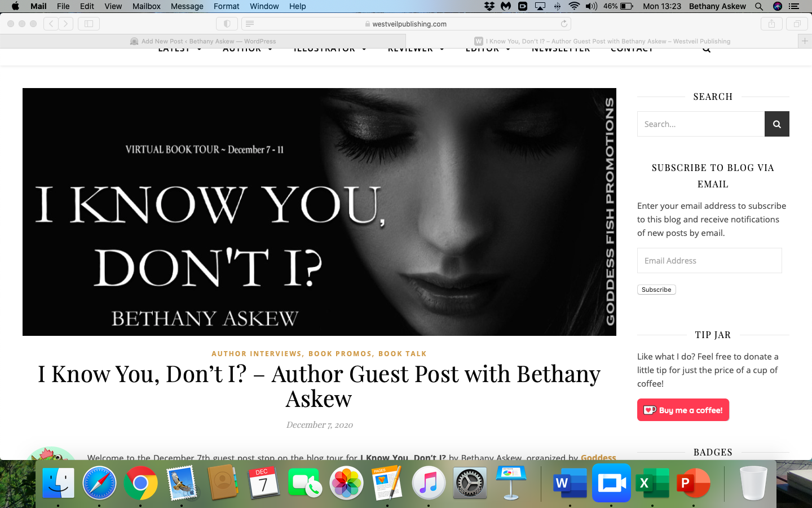Open Calendar from the dock
812x508 pixels.
tap(264, 483)
